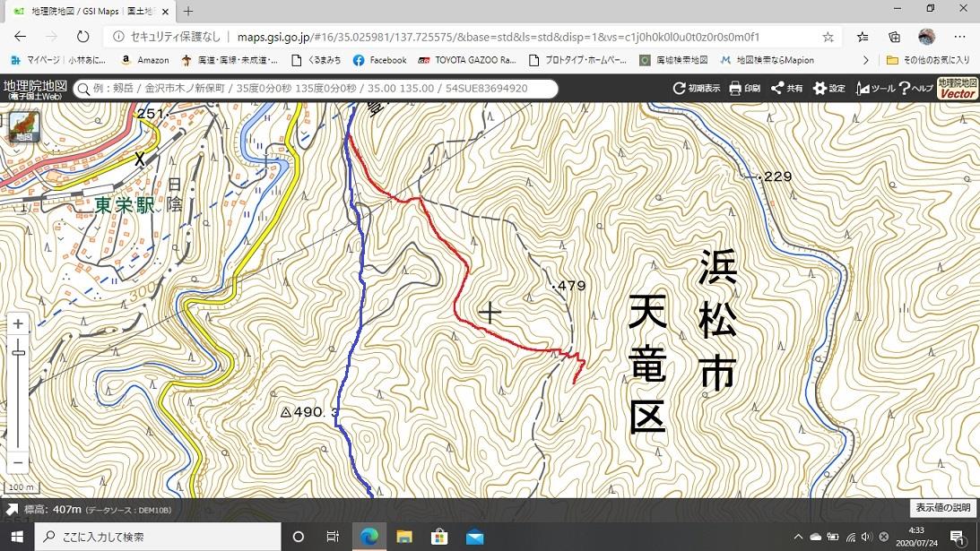Open the マイページ bookmark
980x551 pixels.
(x=58, y=60)
